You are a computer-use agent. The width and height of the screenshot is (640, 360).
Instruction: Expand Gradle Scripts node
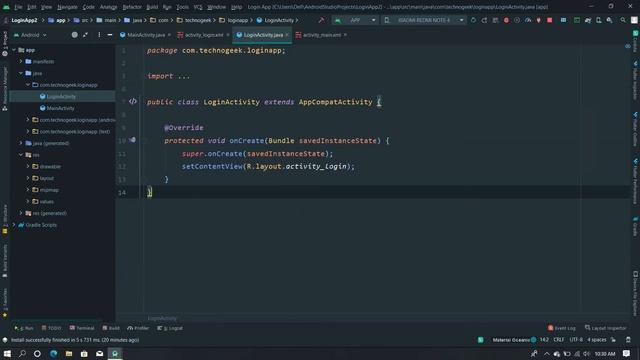click(14, 225)
